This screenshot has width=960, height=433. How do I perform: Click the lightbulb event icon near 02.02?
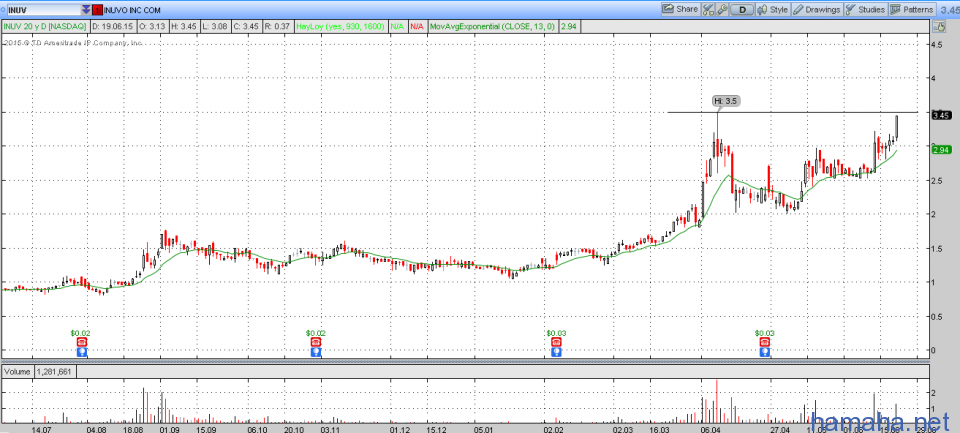[557, 352]
